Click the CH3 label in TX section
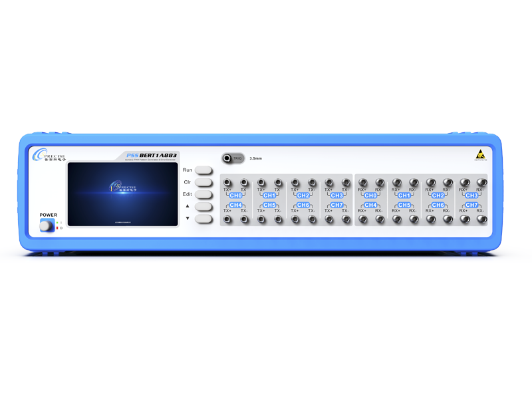Screen dimensions: 532x399 click(x=337, y=196)
